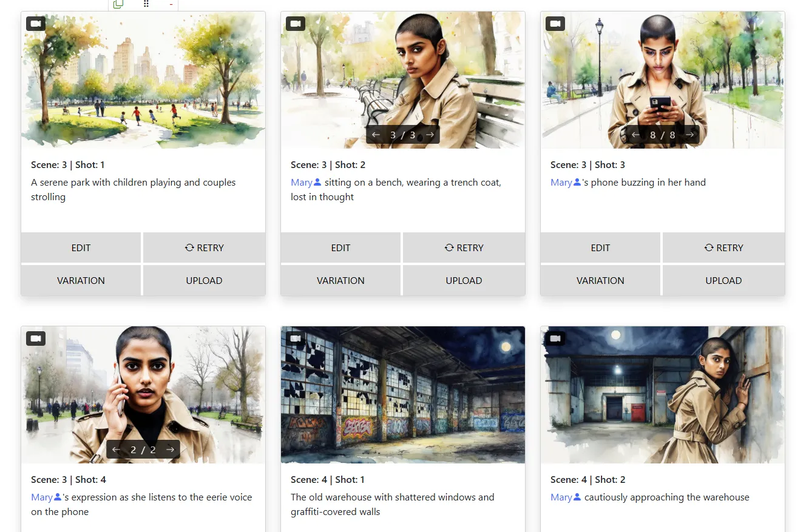Click the shattered-windows warehouse thumbnail image

(402, 394)
